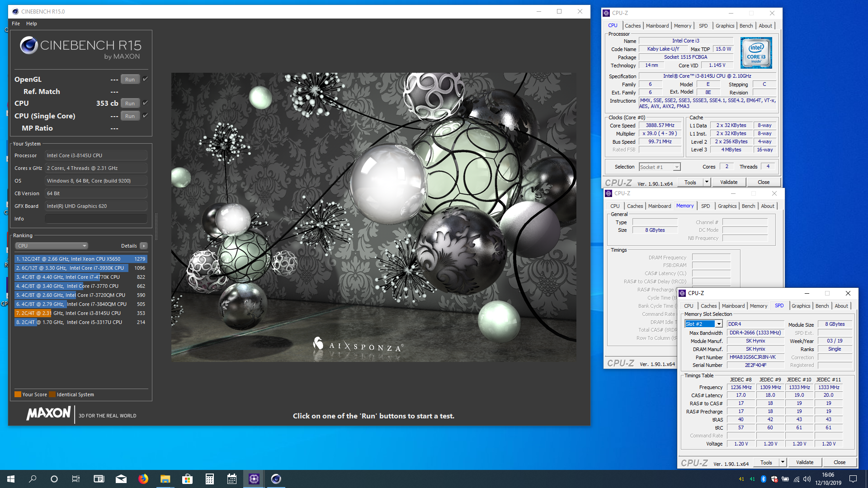
Task: Click Cinebench R15.0 title bar icon
Action: click(15, 11)
